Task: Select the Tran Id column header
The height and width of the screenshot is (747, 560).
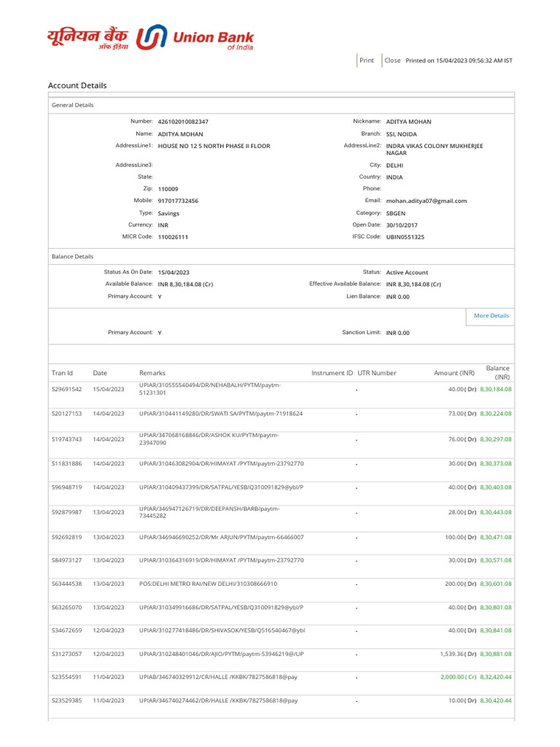Action: [x=62, y=373]
